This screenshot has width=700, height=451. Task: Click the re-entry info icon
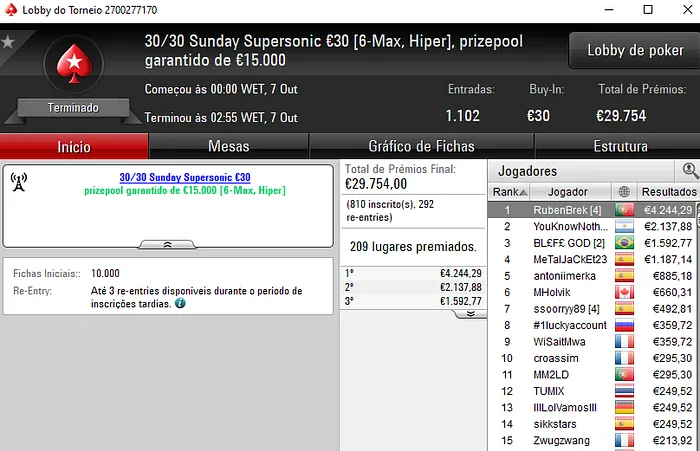[x=180, y=304]
